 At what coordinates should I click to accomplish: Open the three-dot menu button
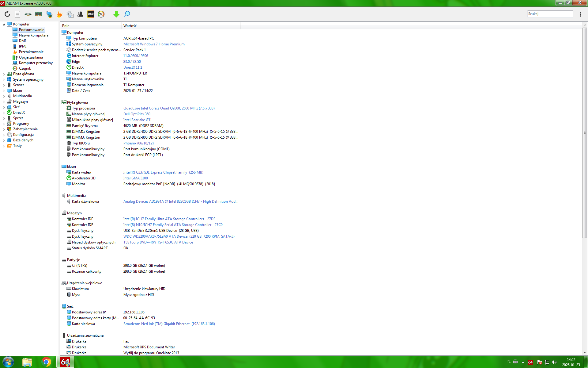tap(580, 14)
